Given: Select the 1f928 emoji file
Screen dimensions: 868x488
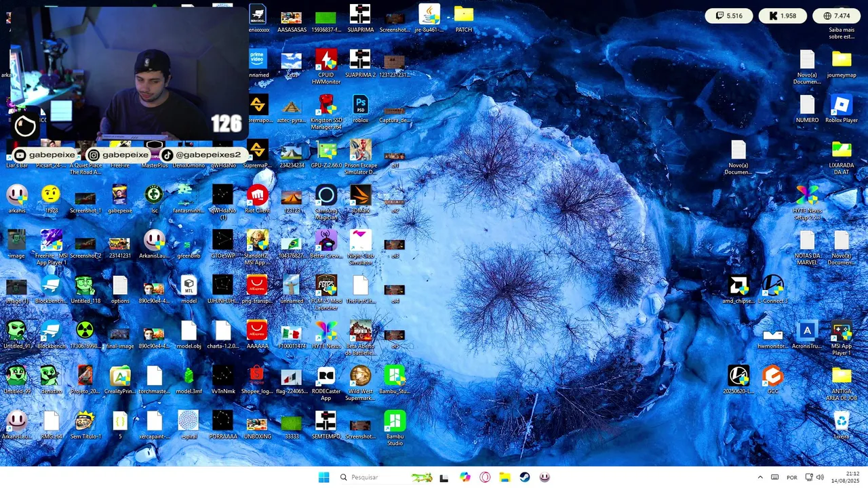Looking at the screenshot, I should point(51,199).
